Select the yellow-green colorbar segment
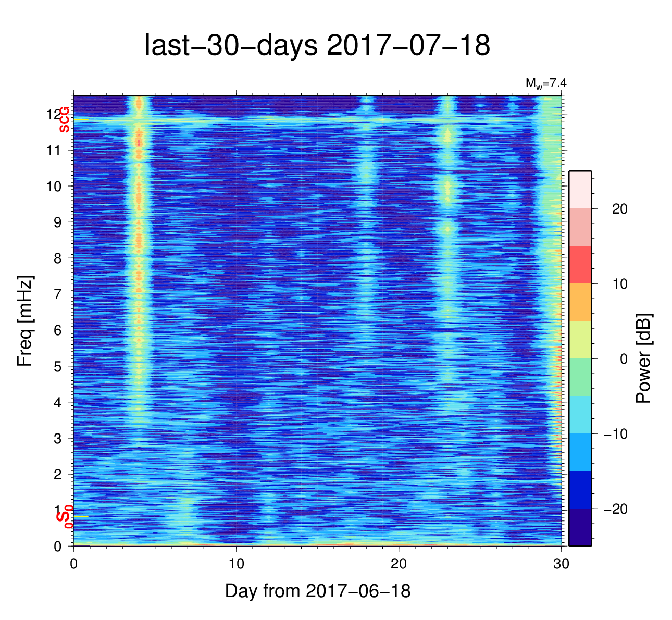672x620 pixels. click(x=580, y=340)
